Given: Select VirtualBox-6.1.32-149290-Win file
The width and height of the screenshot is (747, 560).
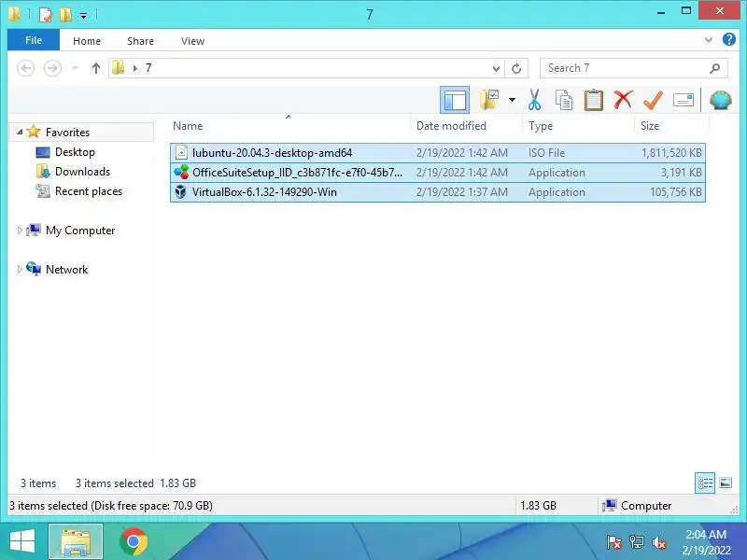Looking at the screenshot, I should (437, 192).
